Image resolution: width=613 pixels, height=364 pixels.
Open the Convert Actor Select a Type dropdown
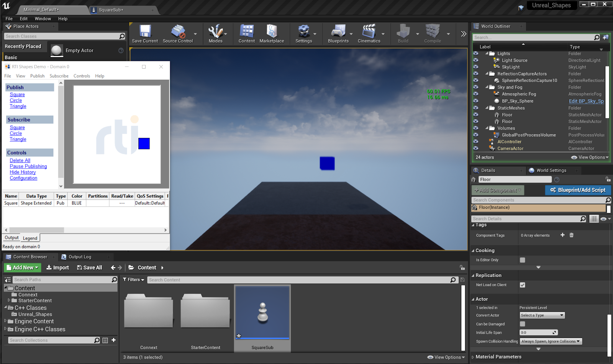click(542, 315)
